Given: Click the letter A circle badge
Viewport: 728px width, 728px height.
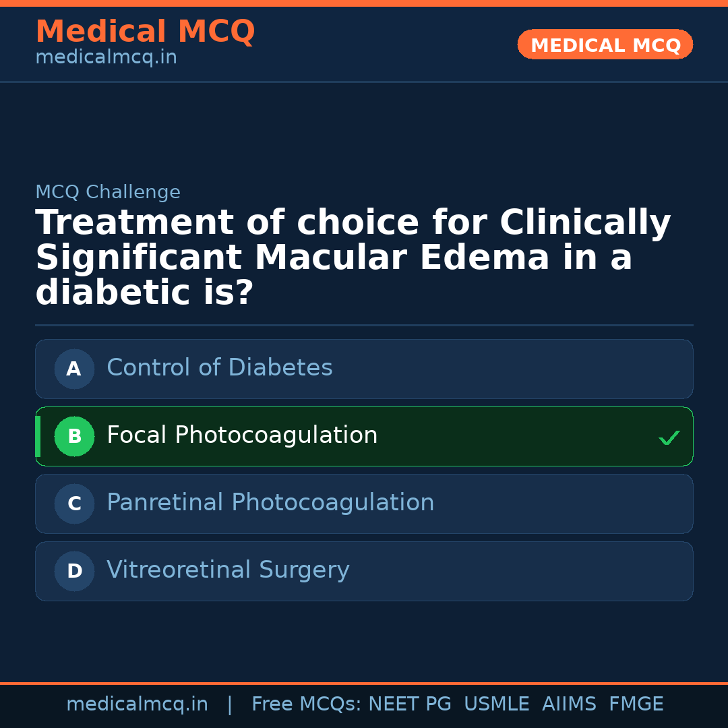Looking at the screenshot, I should [x=74, y=369].
